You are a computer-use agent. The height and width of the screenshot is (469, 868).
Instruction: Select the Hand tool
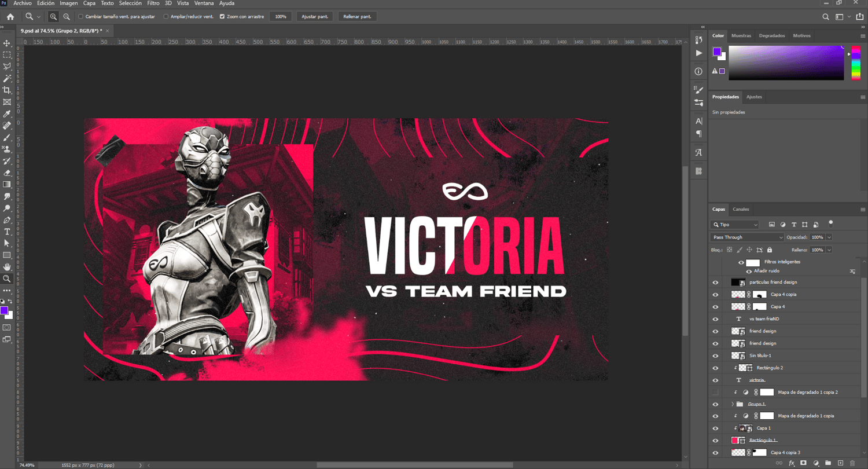(x=7, y=267)
